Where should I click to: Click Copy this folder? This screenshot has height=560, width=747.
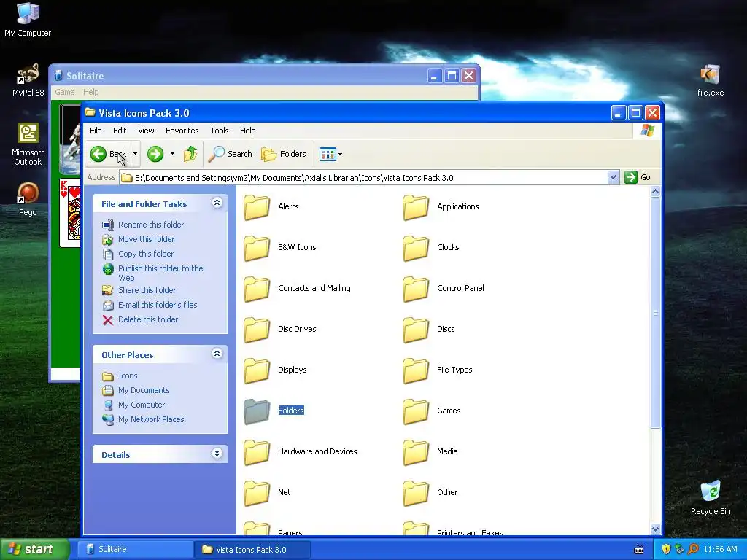(x=146, y=254)
